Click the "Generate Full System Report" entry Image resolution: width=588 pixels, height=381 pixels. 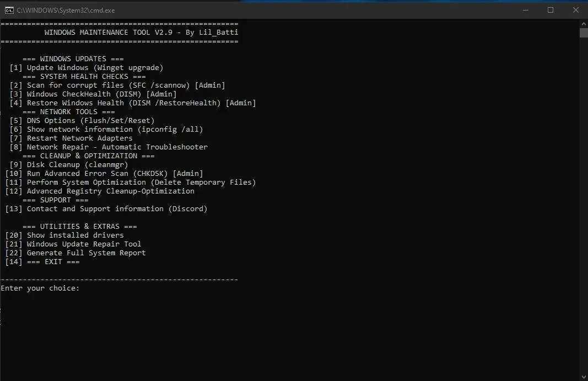[x=86, y=253]
